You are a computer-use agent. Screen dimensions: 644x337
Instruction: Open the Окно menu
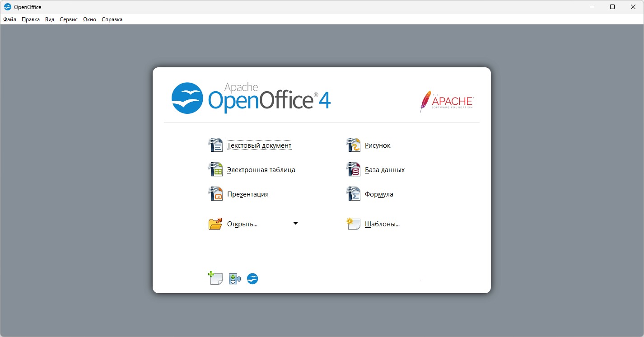click(x=89, y=19)
